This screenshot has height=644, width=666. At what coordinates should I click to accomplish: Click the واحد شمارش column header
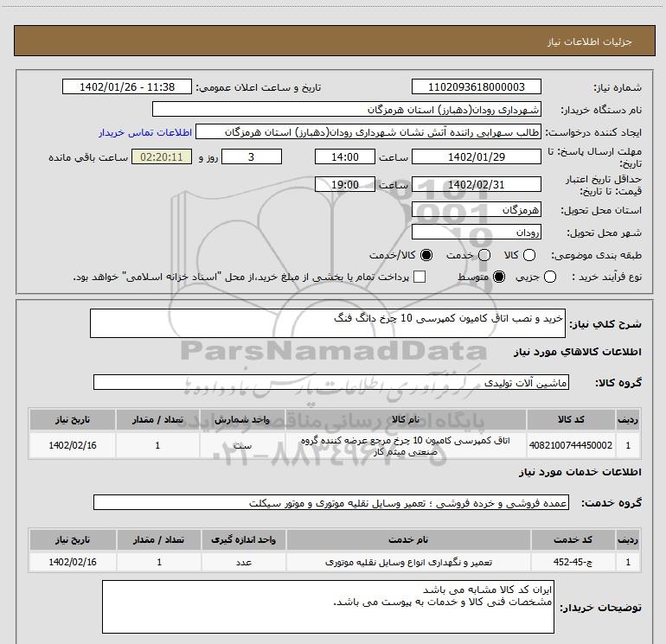242,419
